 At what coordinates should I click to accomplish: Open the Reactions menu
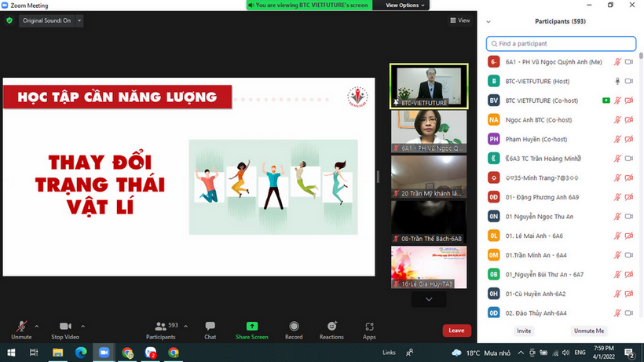(331, 326)
